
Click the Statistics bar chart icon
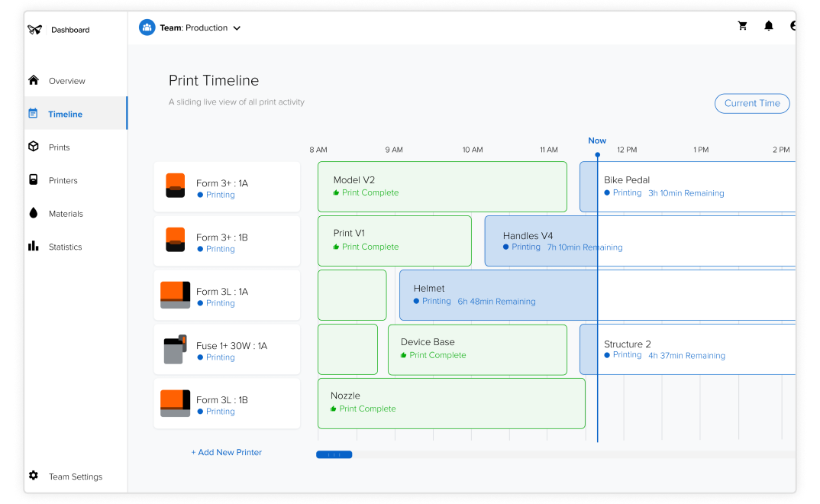[x=34, y=246]
